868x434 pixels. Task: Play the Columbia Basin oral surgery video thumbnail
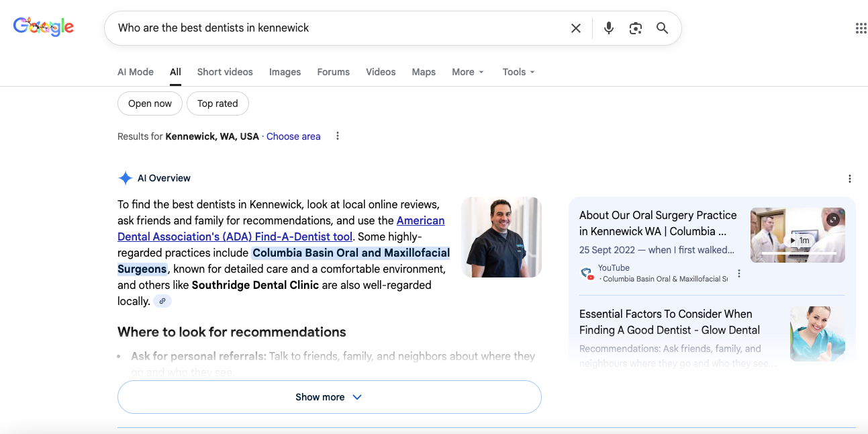point(798,235)
